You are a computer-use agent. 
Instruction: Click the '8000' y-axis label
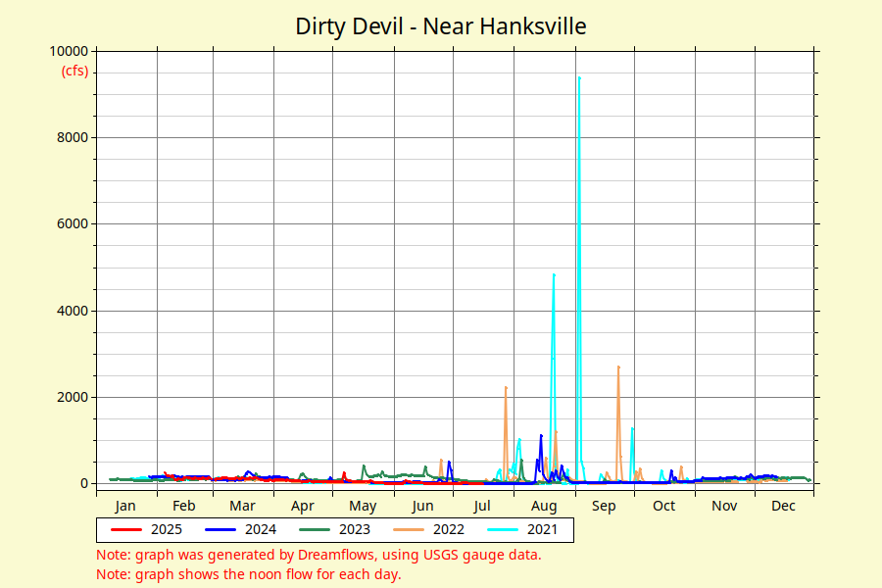click(73, 138)
